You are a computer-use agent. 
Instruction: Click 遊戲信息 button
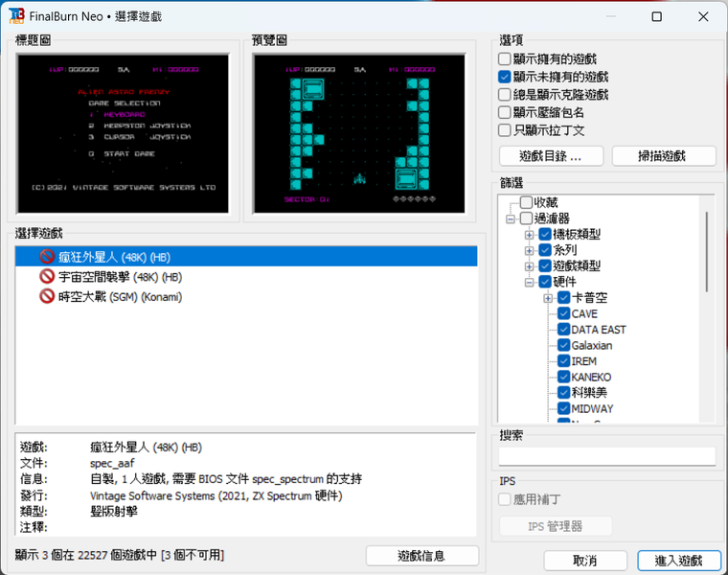point(421,556)
